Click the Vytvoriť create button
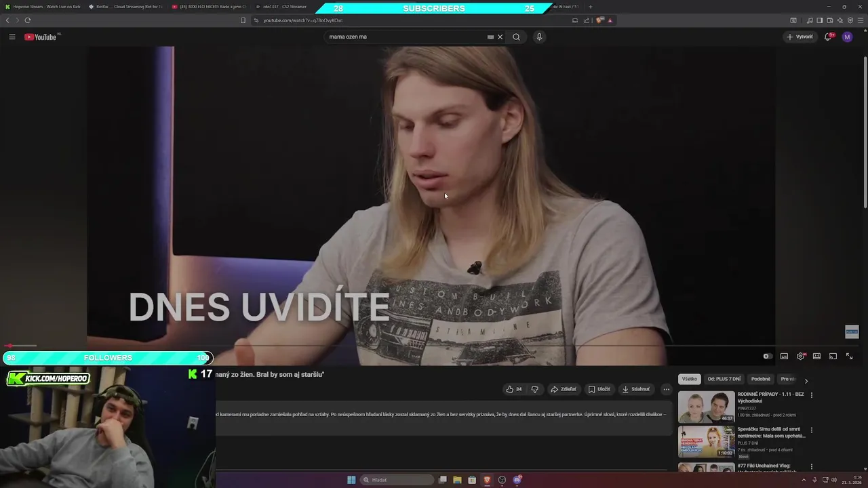 click(x=800, y=37)
